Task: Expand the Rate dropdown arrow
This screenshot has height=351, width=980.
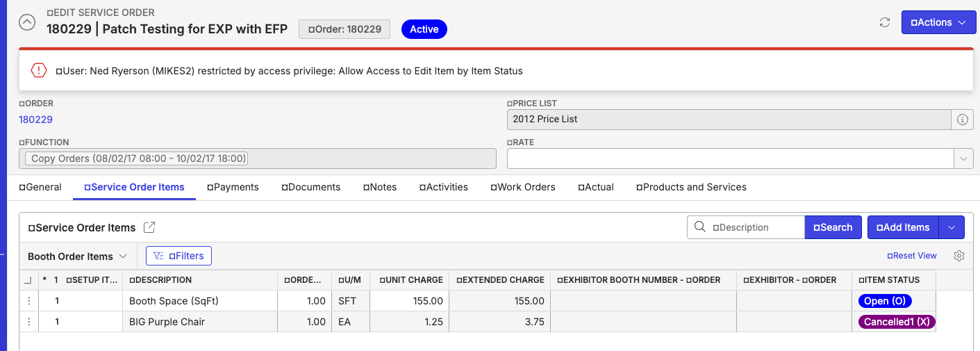Action: [963, 158]
